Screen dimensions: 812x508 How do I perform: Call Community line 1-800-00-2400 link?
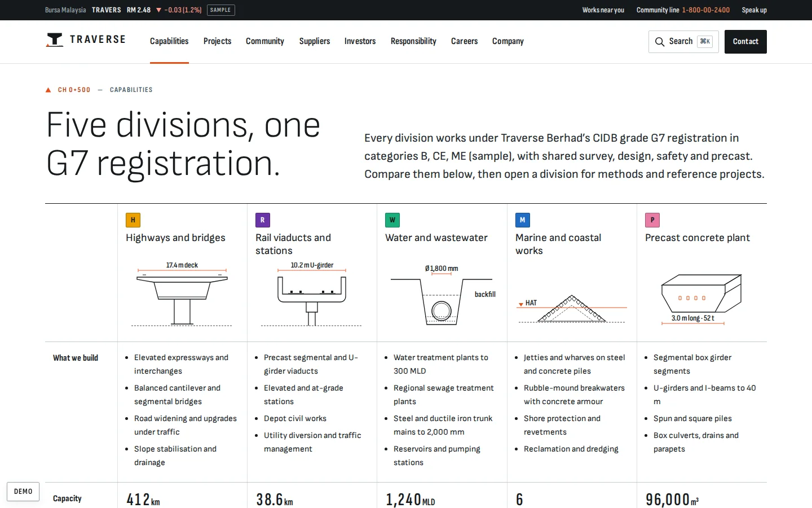683,10
